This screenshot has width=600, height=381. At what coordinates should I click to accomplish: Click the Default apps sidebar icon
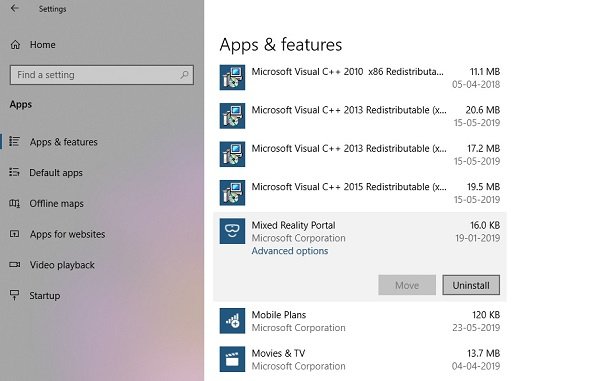15,172
